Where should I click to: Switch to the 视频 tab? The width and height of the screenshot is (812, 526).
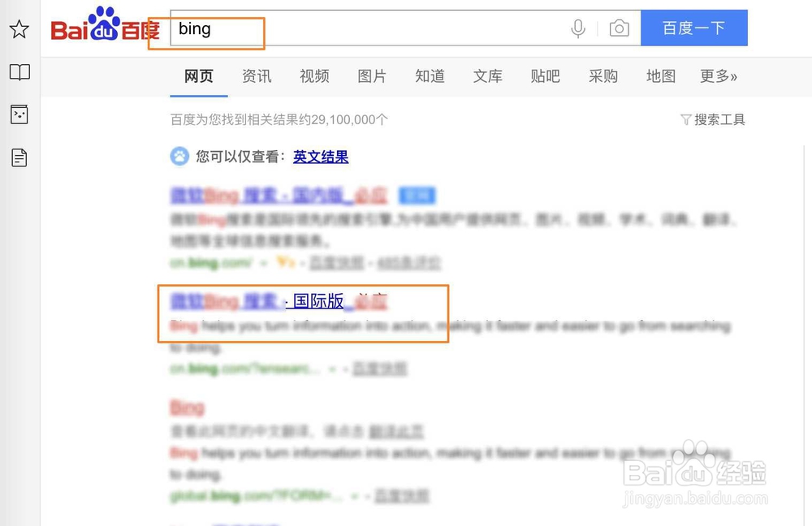[x=314, y=76]
